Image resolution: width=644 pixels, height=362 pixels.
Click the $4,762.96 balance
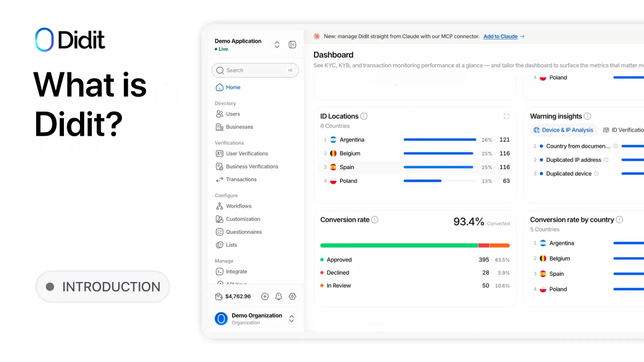pos(238,297)
